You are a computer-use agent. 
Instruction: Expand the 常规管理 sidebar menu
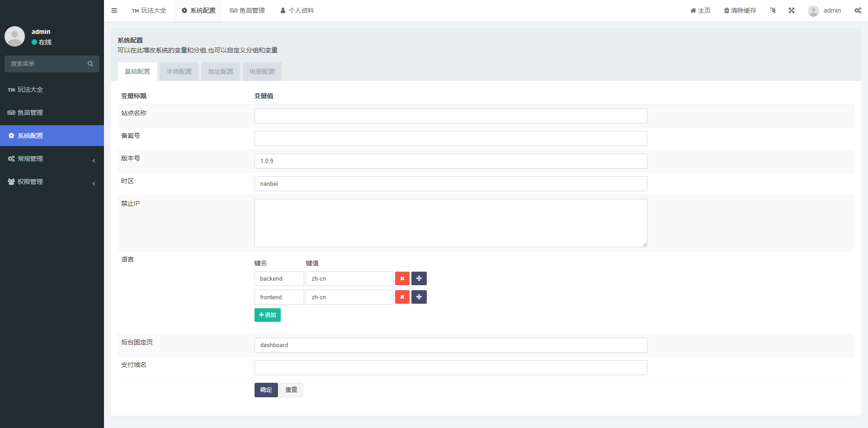pyautogui.click(x=52, y=159)
